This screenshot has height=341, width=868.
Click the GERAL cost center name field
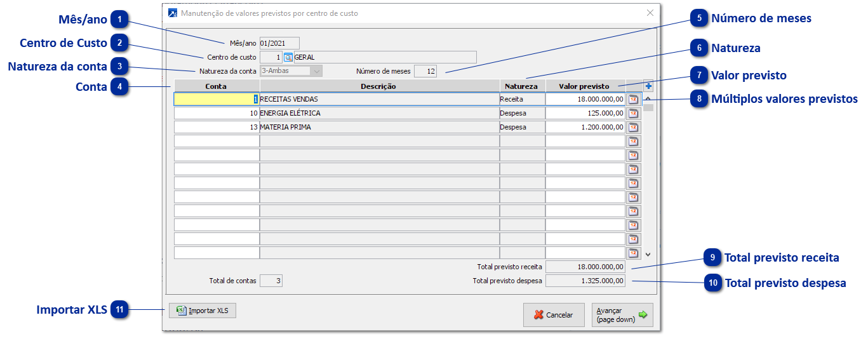[385, 57]
